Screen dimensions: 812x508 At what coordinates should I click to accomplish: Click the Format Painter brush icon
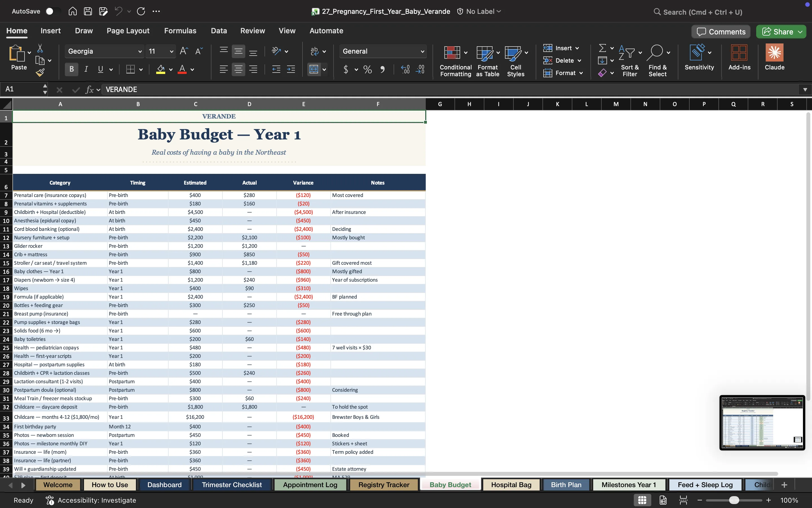(x=40, y=72)
